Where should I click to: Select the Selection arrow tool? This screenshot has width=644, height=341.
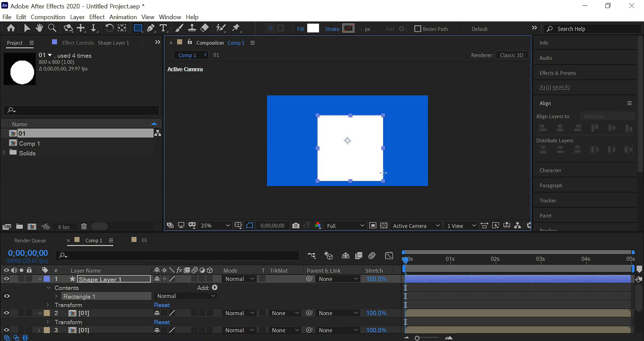click(x=27, y=28)
